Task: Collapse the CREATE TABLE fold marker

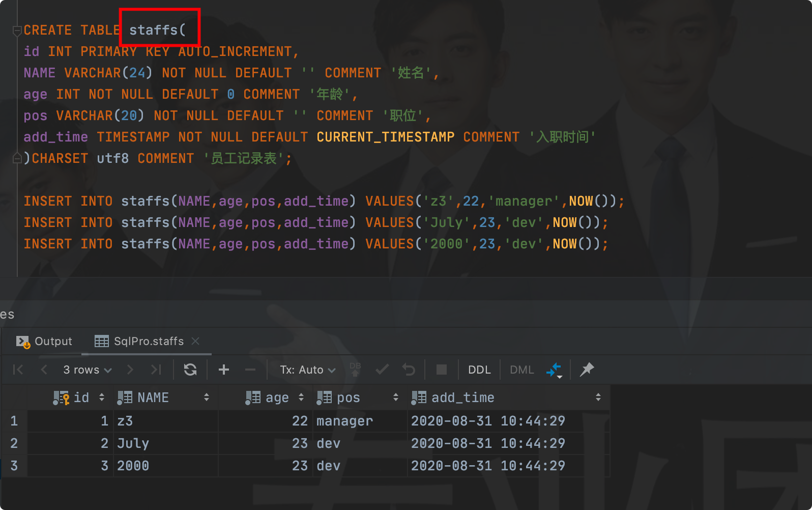Action: click(17, 31)
